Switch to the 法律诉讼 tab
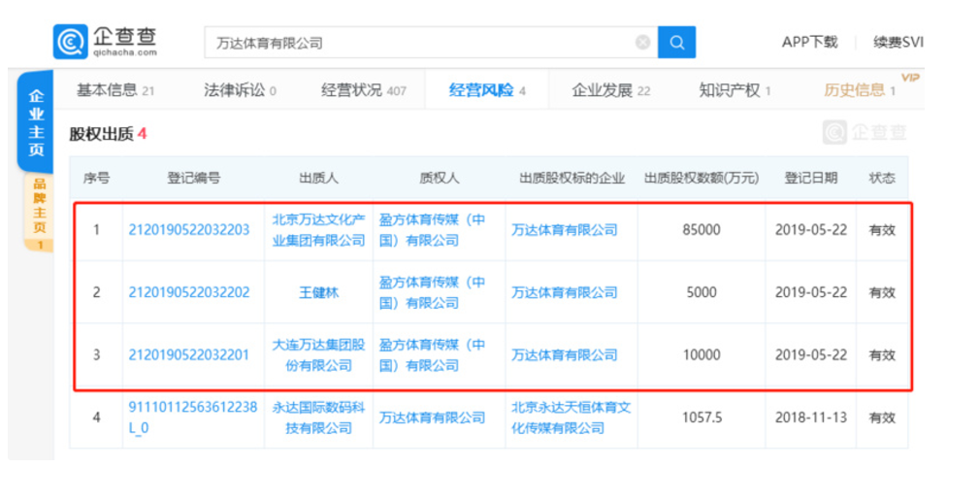The width and height of the screenshot is (980, 501). 240,90
